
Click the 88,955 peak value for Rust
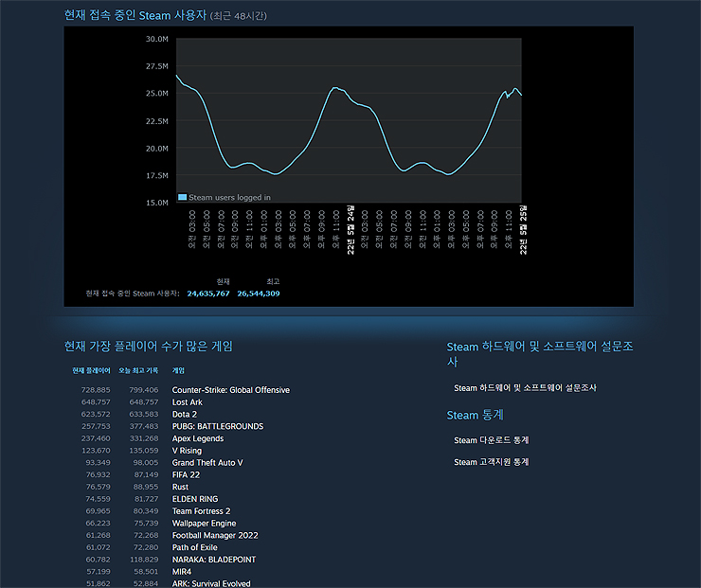point(145,487)
